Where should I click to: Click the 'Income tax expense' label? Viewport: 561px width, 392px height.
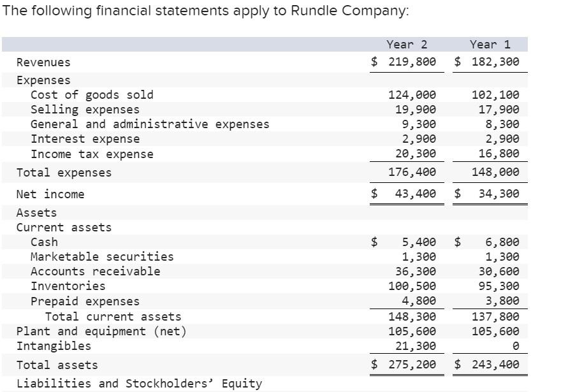point(92,154)
